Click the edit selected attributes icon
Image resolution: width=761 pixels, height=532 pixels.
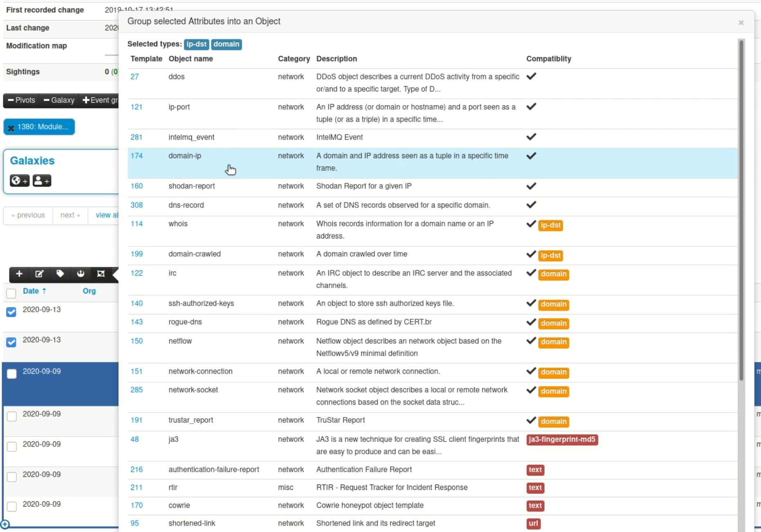[39, 274]
